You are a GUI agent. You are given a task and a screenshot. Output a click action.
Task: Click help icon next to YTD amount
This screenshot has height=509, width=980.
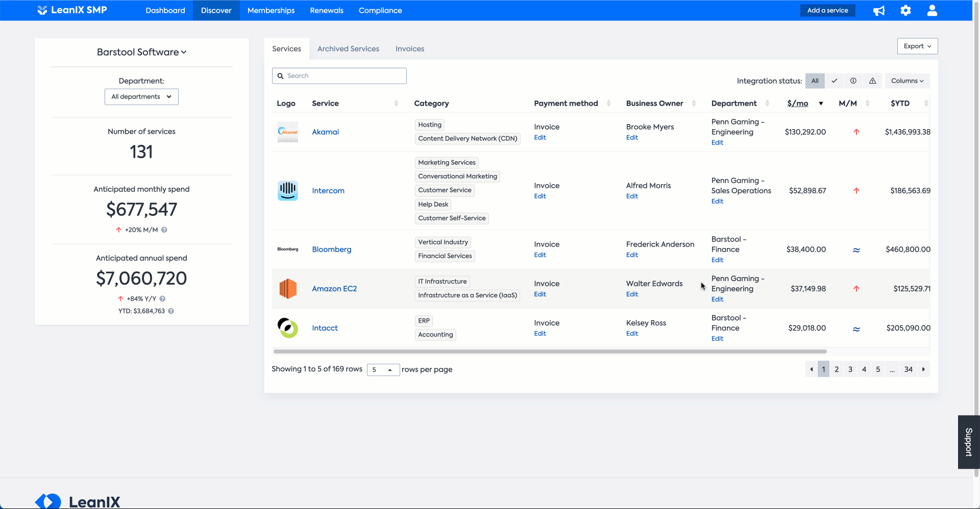tap(171, 311)
